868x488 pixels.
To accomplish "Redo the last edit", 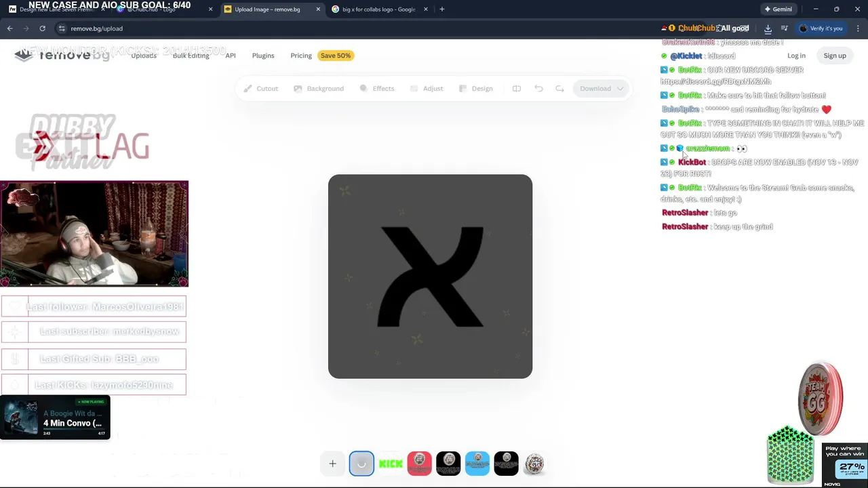I will [x=559, y=89].
